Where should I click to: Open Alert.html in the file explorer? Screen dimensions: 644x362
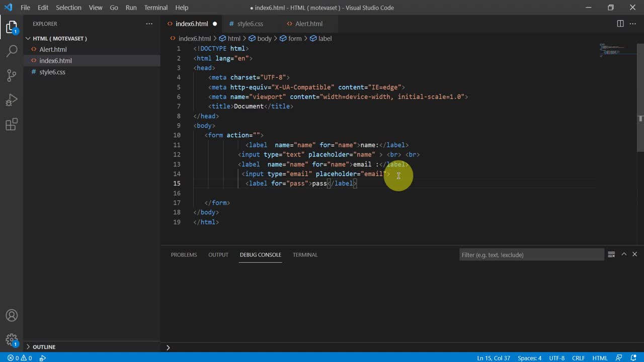click(53, 49)
